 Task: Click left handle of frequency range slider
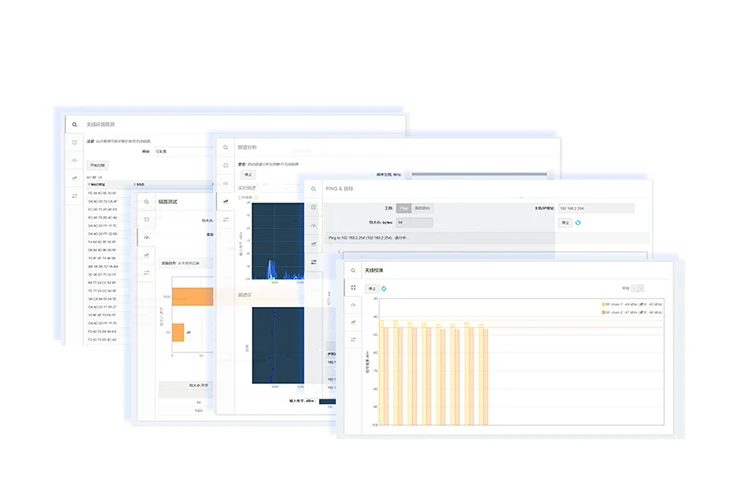(409, 175)
